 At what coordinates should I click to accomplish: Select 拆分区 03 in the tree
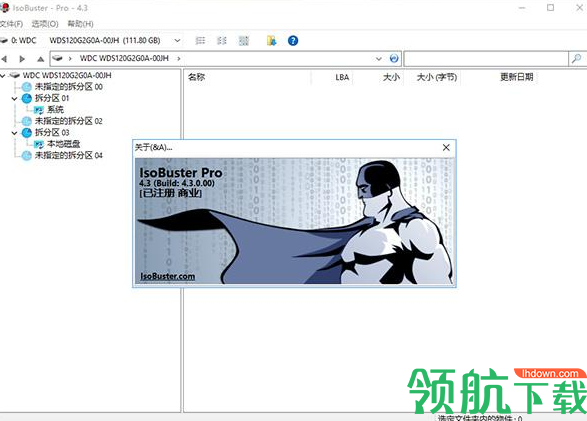pyautogui.click(x=52, y=132)
